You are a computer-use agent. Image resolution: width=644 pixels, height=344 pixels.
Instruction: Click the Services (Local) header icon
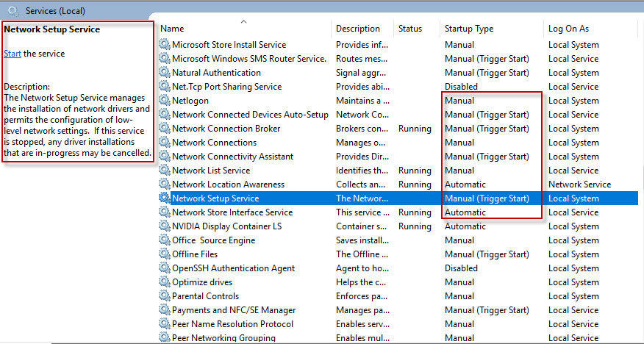click(12, 11)
